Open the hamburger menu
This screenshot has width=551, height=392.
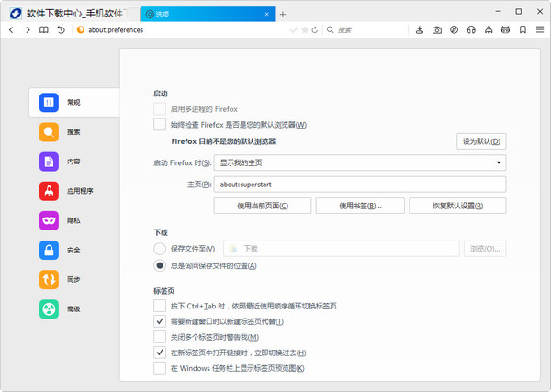[x=540, y=30]
